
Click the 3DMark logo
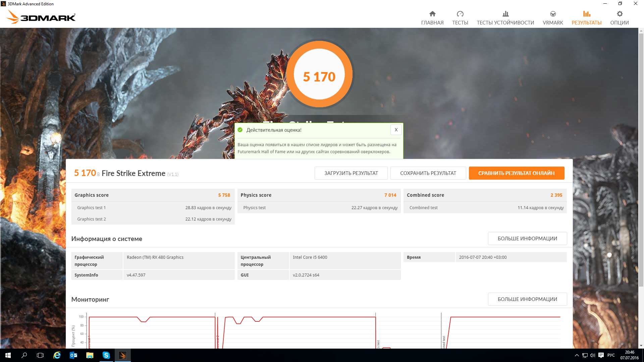(41, 17)
